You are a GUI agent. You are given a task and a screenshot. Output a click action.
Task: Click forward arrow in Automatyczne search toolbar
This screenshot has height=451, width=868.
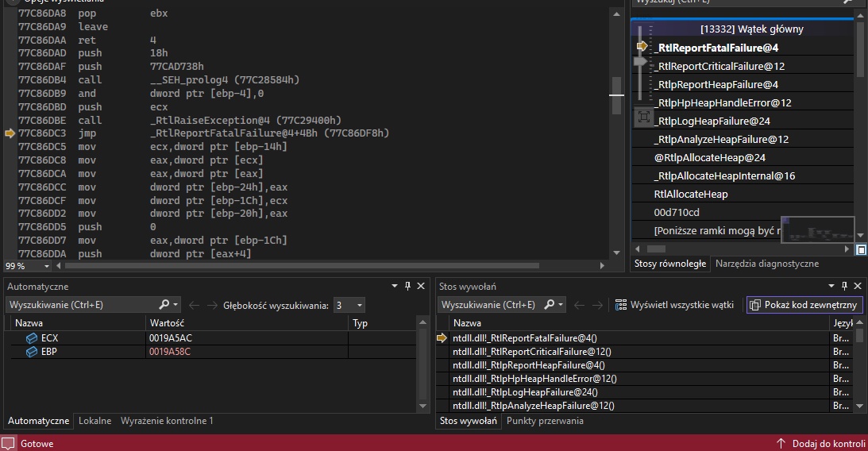212,305
